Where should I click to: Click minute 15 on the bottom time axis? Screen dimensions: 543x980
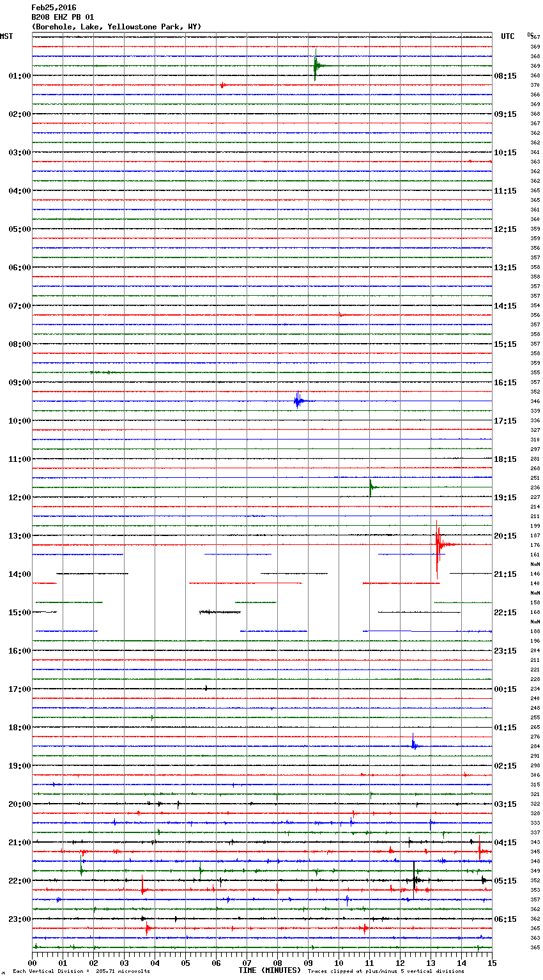pos(492,963)
